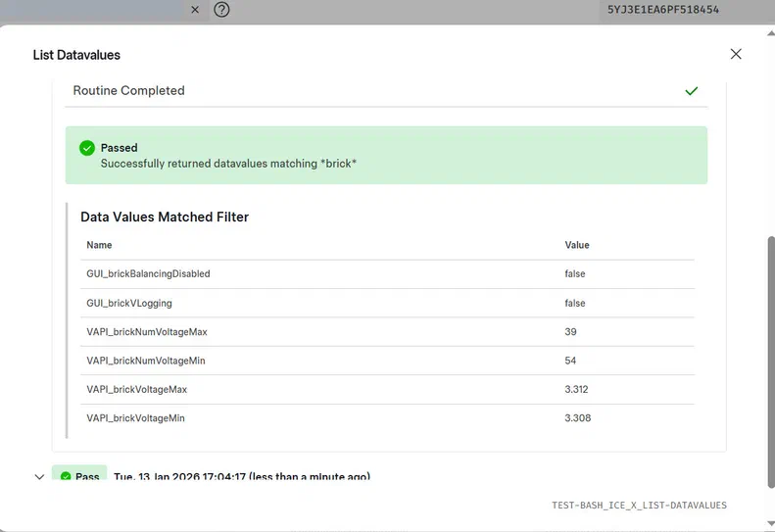Click the Routine Completed checkmark icon
Image resolution: width=775 pixels, height=532 pixels.
[x=692, y=91]
